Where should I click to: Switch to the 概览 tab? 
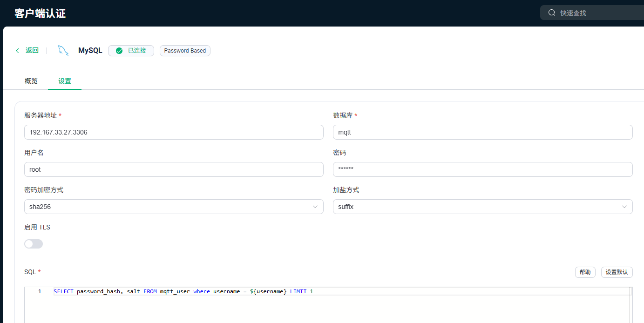tap(31, 81)
